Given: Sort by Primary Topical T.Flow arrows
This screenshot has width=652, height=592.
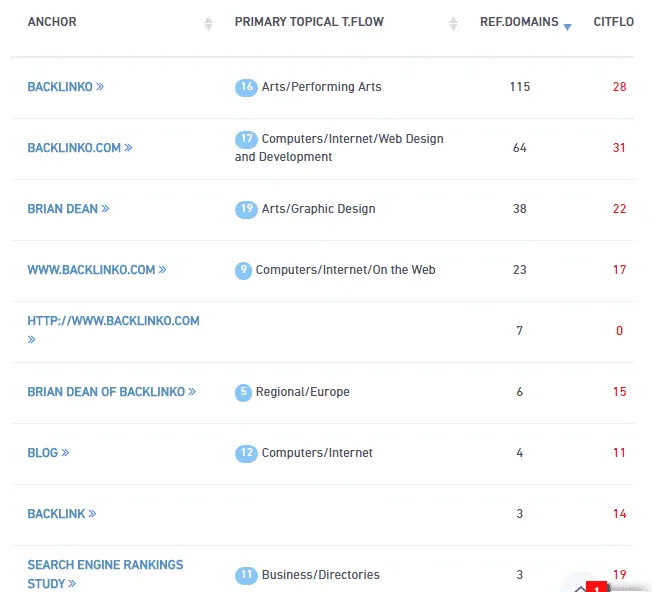Looking at the screenshot, I should coord(454,23).
